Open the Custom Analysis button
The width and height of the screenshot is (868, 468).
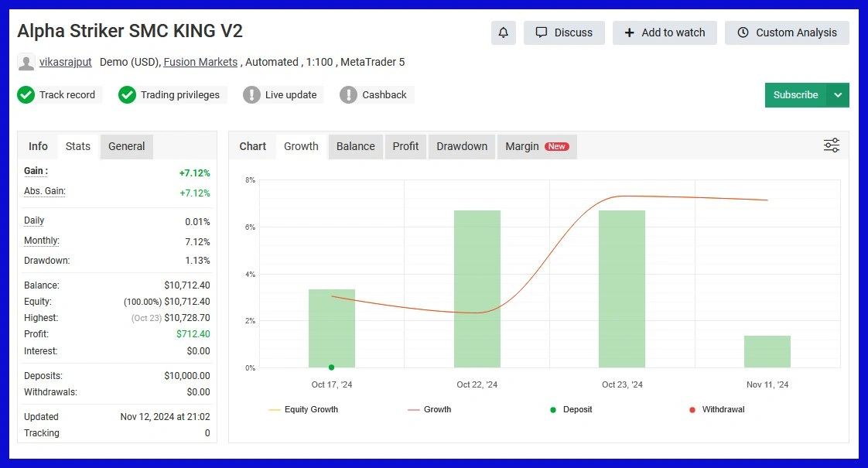(x=787, y=32)
